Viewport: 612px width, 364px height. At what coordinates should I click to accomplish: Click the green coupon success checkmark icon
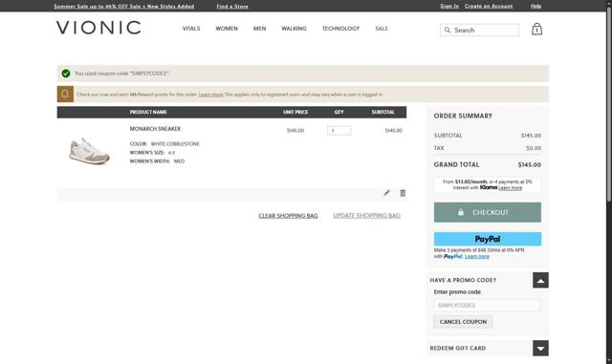tap(66, 74)
